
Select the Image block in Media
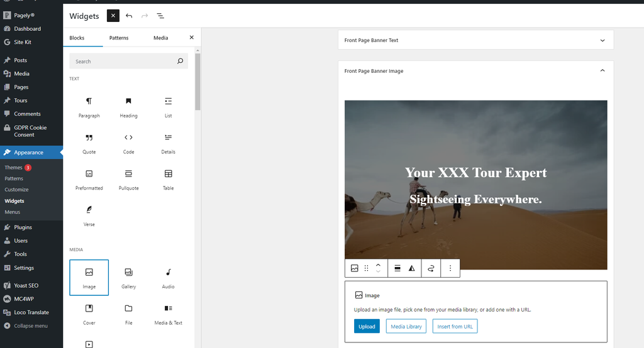click(89, 278)
